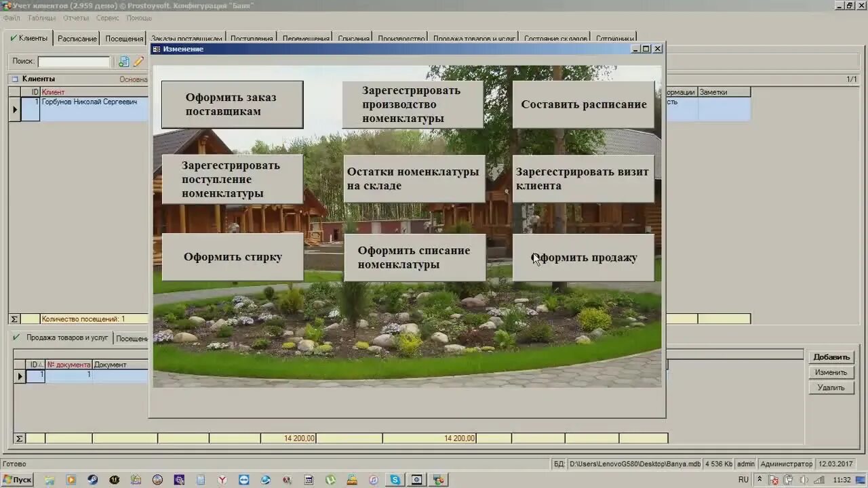Click the pencil edit icon beside Поиск
The width and height of the screenshot is (868, 488).
click(138, 62)
